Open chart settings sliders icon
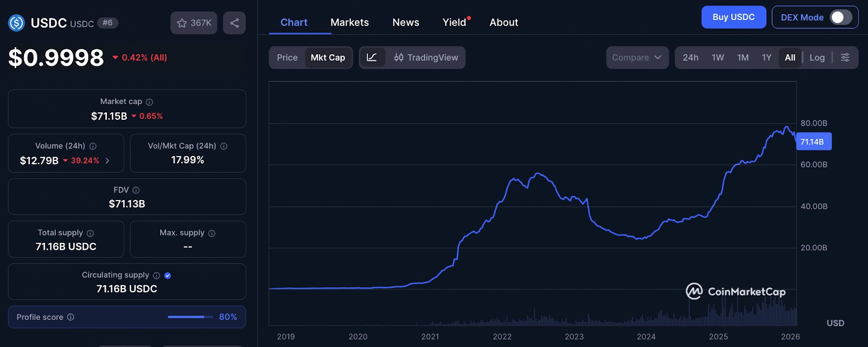This screenshot has height=347, width=868. pos(845,57)
